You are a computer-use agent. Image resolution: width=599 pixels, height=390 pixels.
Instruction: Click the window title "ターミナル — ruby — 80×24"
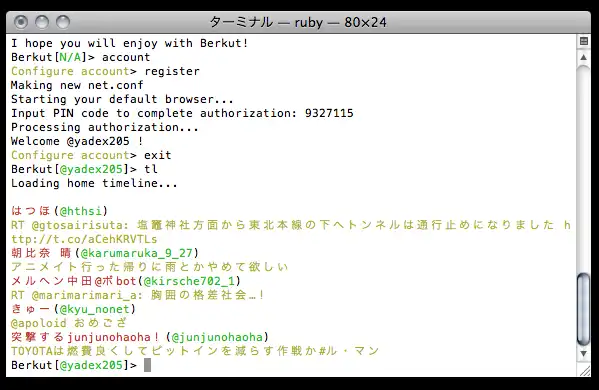[298, 22]
